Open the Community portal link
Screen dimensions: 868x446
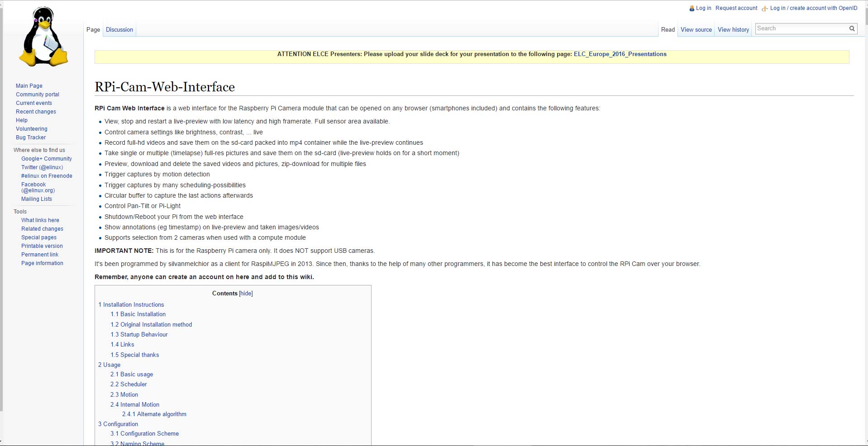pos(38,95)
